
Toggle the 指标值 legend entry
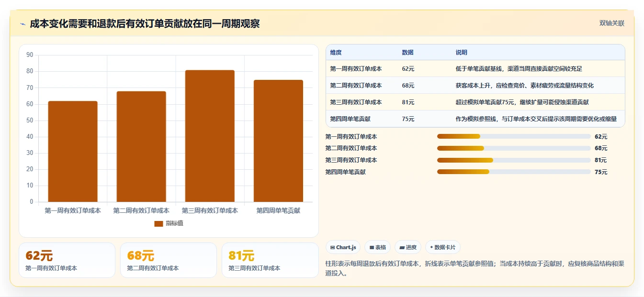click(169, 223)
